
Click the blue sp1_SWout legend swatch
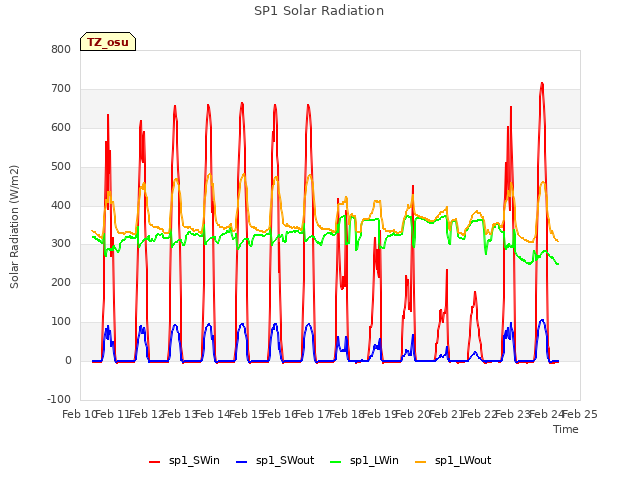242,462
